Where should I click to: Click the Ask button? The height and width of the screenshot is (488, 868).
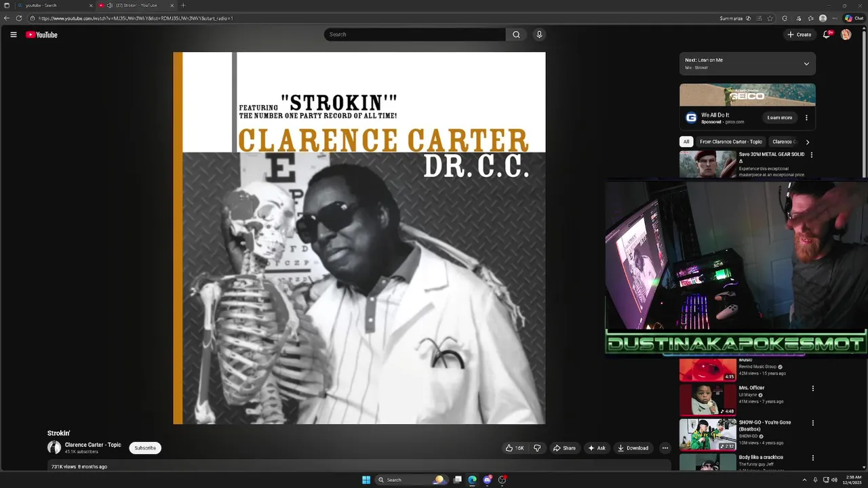pyautogui.click(x=597, y=448)
